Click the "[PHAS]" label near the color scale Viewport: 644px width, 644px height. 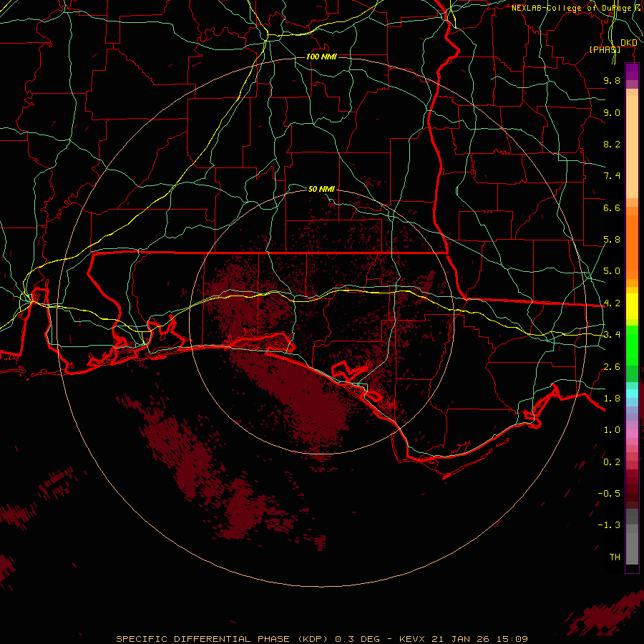(605, 49)
